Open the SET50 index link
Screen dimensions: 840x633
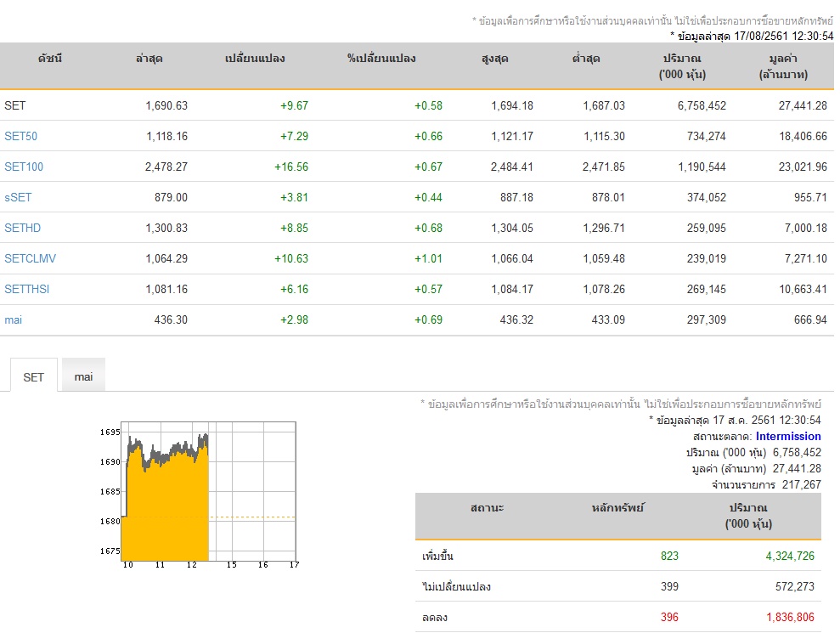coord(21,136)
